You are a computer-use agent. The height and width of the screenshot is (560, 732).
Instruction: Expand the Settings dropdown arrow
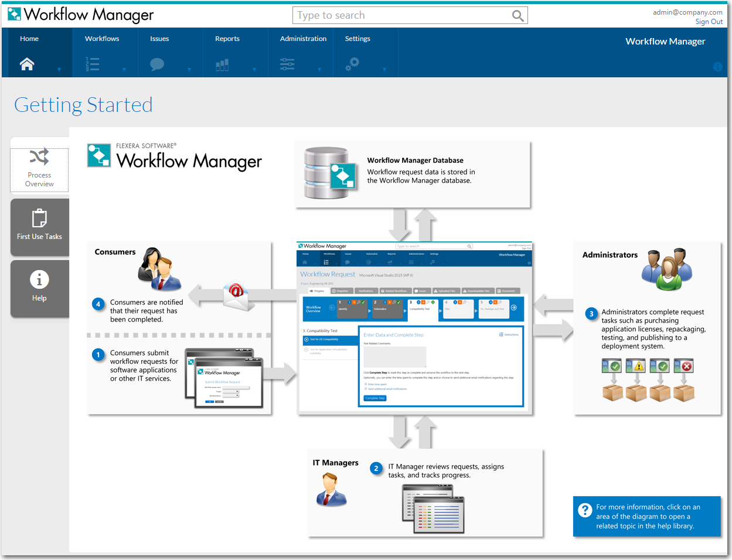[384, 70]
